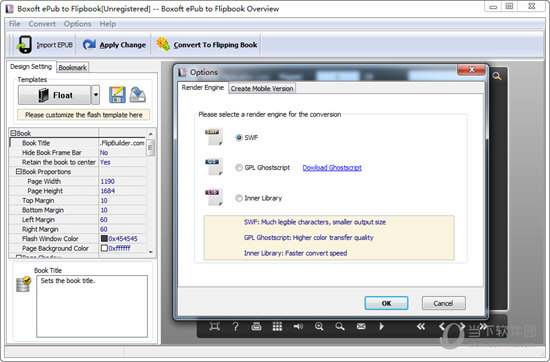Image resolution: width=550 pixels, height=362 pixels.
Task: Start autoplay with play arrow
Action: coord(381,327)
